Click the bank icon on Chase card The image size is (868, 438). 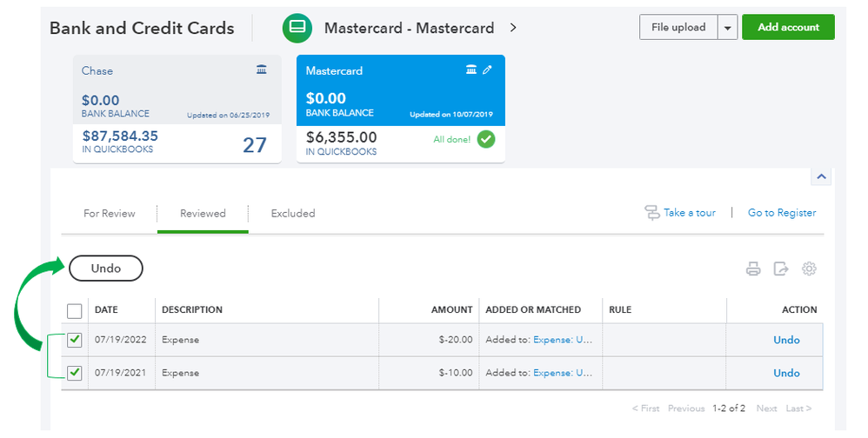(x=262, y=70)
